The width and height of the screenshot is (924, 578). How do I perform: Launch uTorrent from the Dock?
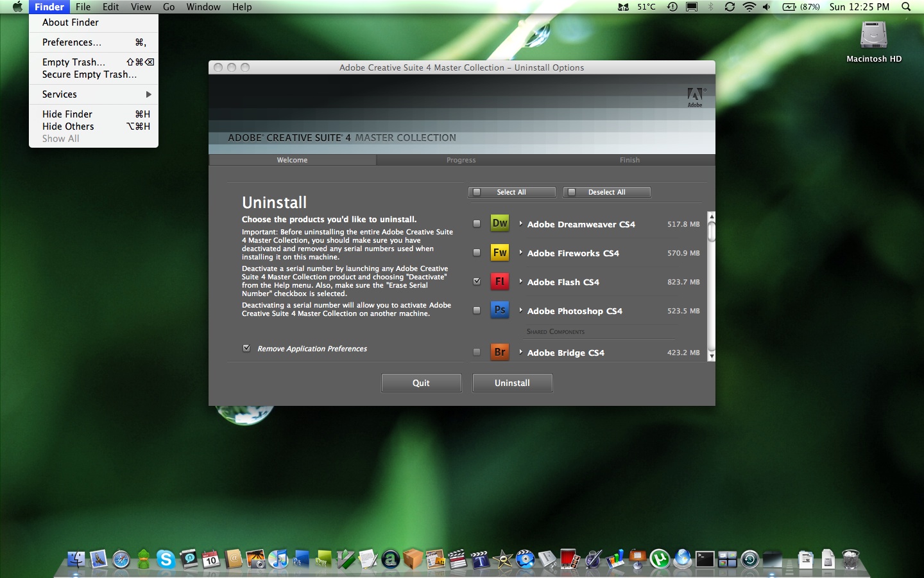660,559
